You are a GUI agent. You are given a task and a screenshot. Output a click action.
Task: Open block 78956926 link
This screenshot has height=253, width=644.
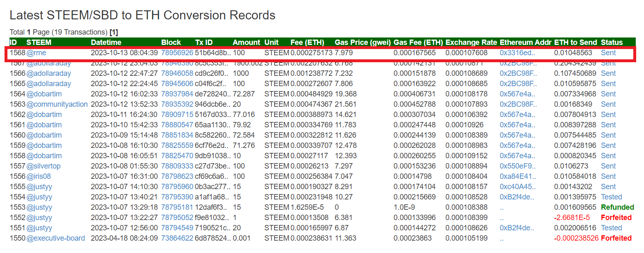[177, 53]
